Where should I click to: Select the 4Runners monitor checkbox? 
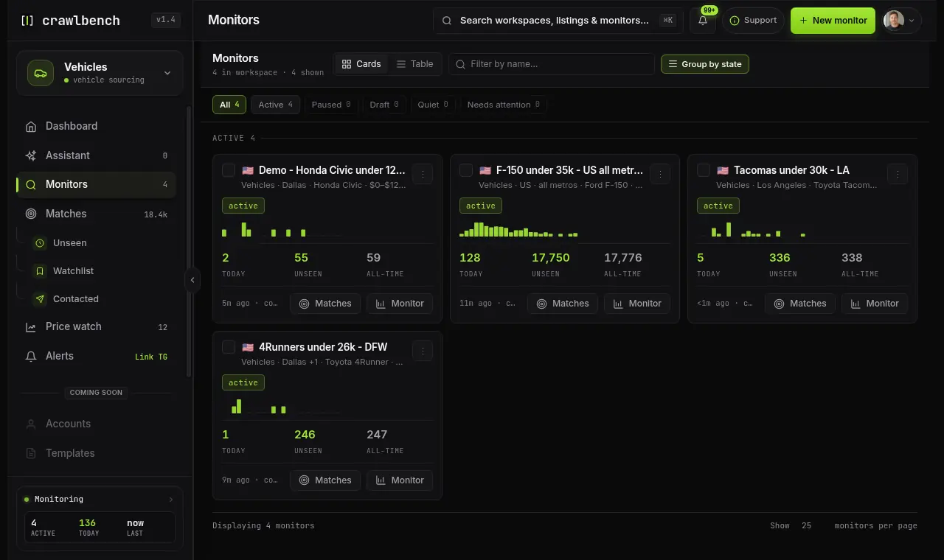pyautogui.click(x=229, y=347)
